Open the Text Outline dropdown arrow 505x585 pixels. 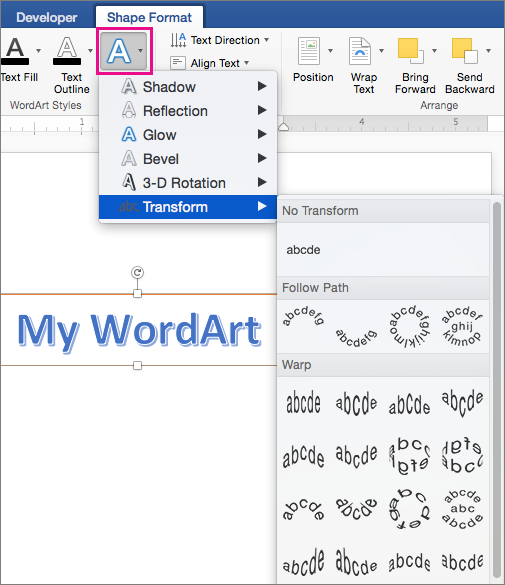click(90, 50)
